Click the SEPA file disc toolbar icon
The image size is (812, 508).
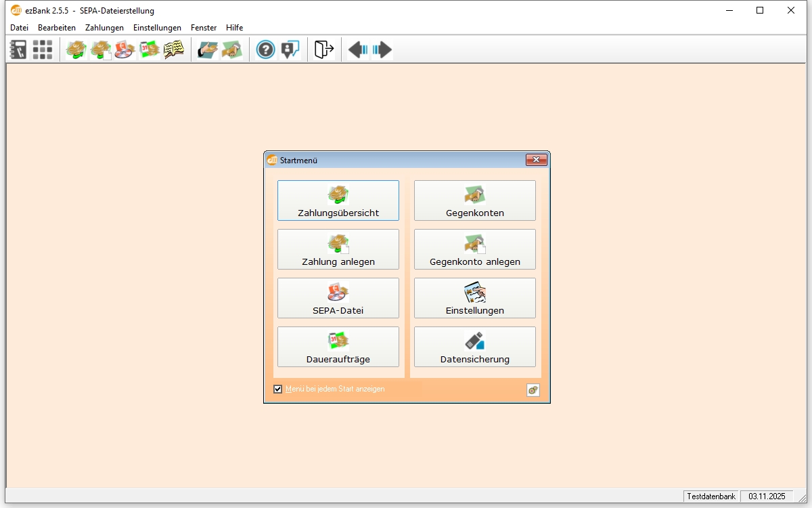point(125,49)
